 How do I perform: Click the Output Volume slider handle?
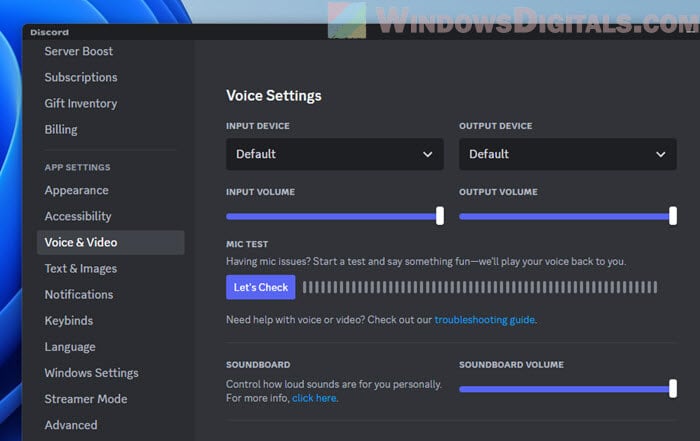(673, 216)
